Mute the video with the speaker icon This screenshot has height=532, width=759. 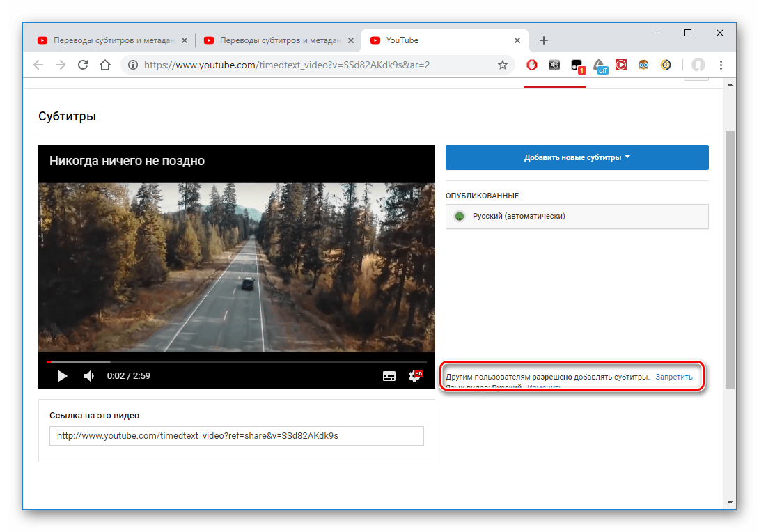click(x=89, y=376)
